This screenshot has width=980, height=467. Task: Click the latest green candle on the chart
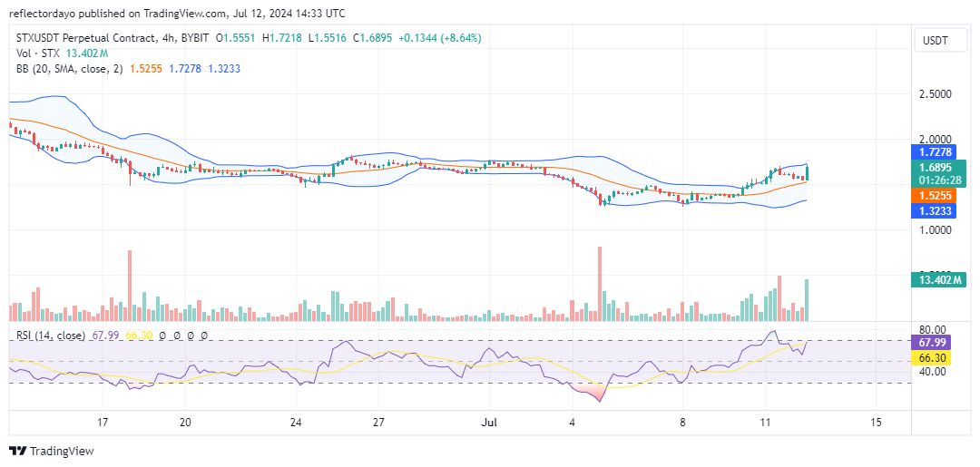(x=808, y=173)
